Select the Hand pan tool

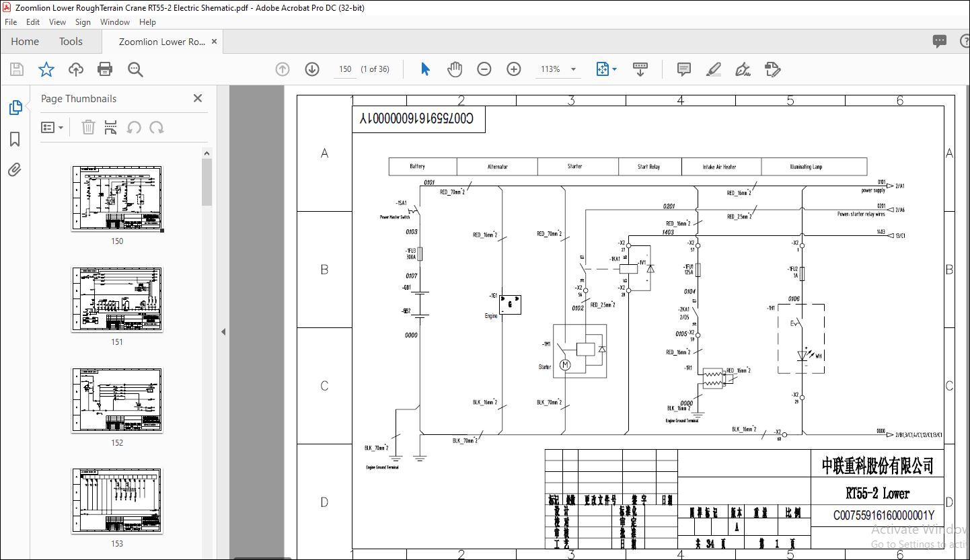[x=455, y=69]
